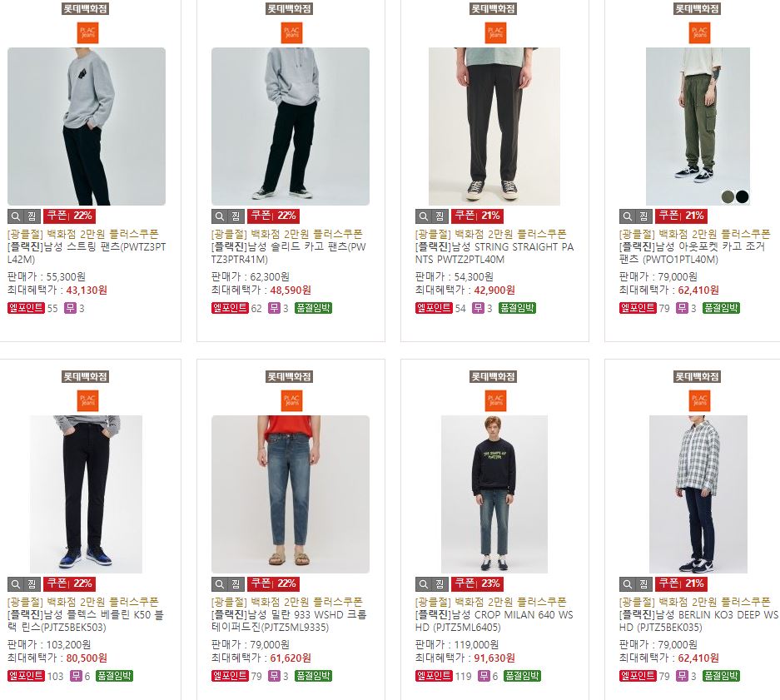Screen dimensions: 780x700
Task: Select the black color swatch on jogger pants
Action: 743,196
